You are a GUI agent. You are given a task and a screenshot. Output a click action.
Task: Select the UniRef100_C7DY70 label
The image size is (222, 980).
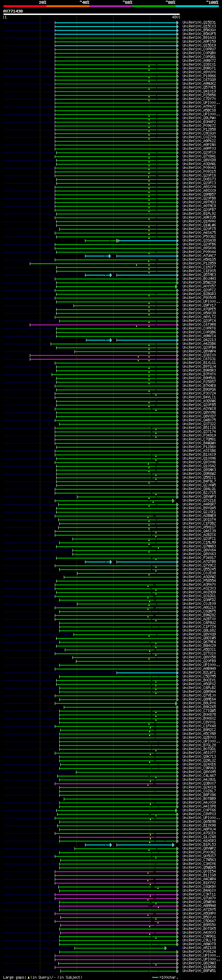point(199,99)
